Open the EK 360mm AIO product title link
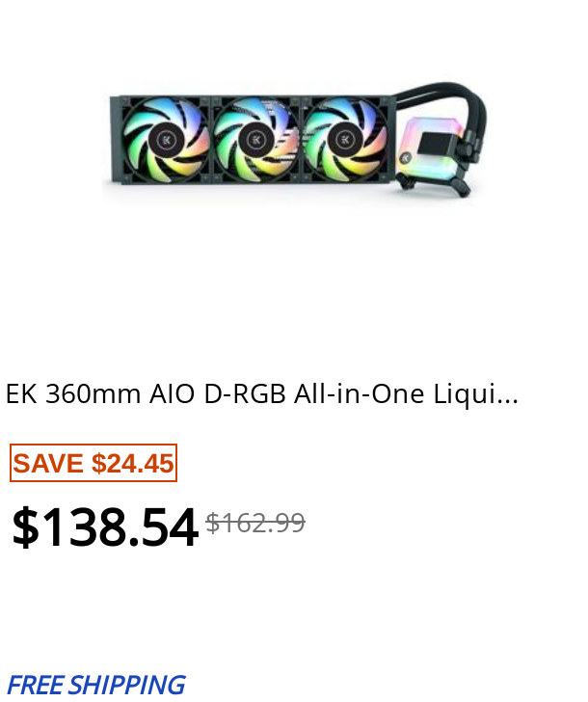The height and width of the screenshot is (702, 588). tap(261, 393)
